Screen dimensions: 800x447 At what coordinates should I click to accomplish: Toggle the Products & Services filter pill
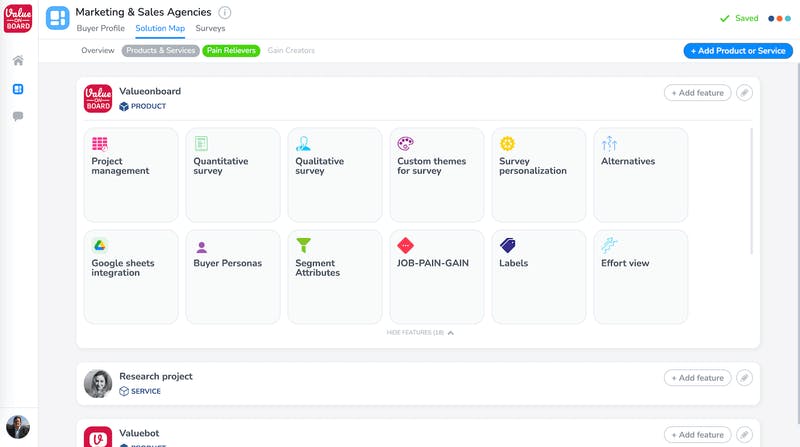coord(160,50)
